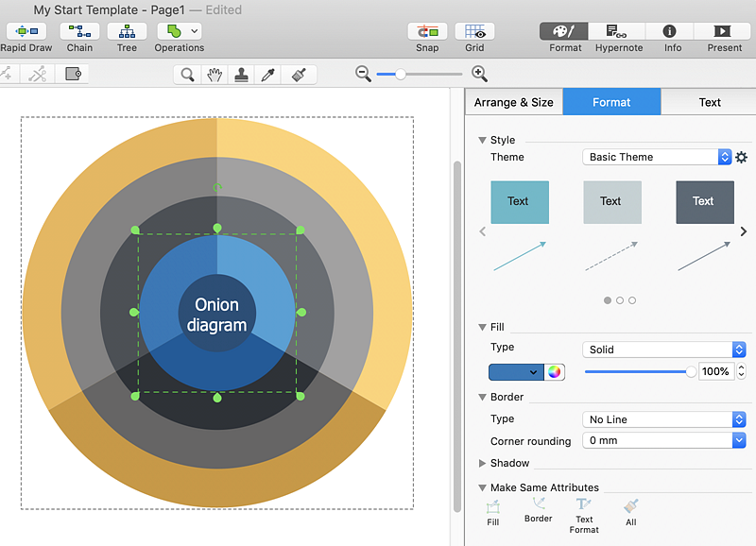The height and width of the screenshot is (546, 756).
Task: Open the Basic Theme dropdown
Action: (657, 157)
